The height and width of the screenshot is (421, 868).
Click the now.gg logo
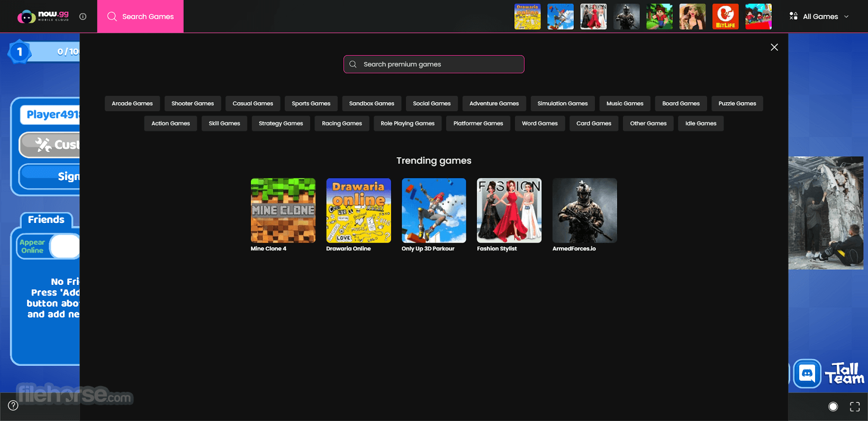click(x=43, y=16)
